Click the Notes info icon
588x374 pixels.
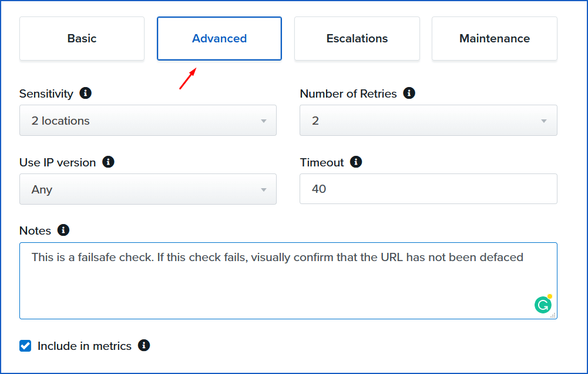pyautogui.click(x=63, y=230)
